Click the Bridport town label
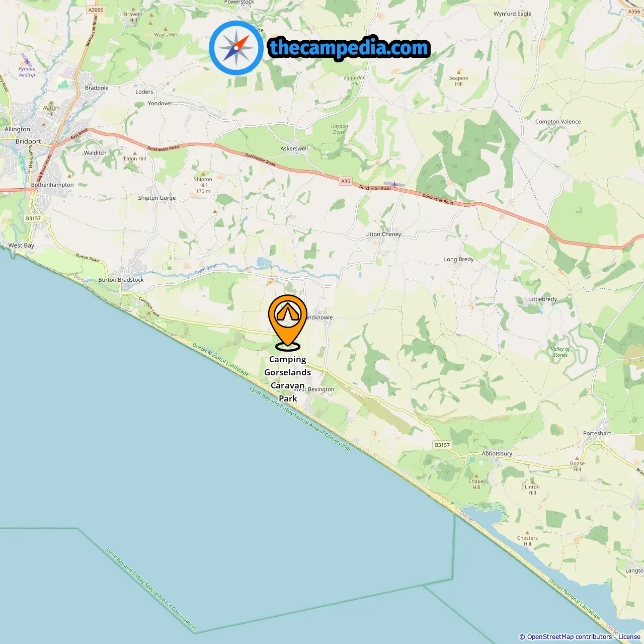This screenshot has height=644, width=644. 28,141
